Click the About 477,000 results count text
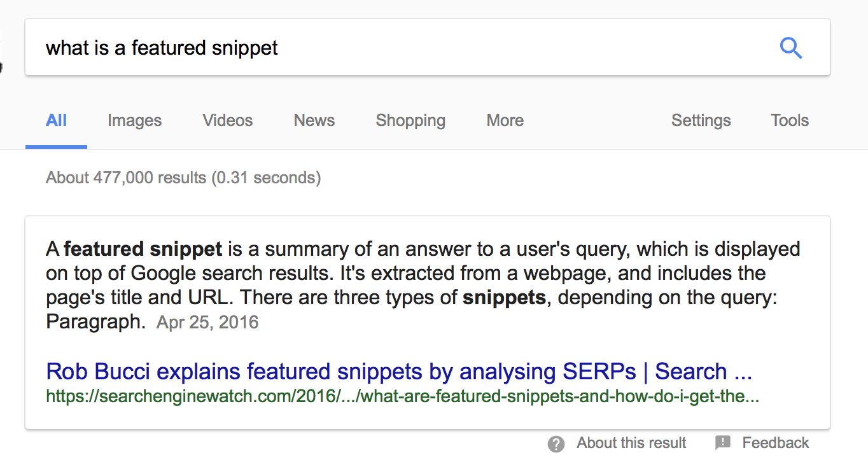 pos(183,178)
